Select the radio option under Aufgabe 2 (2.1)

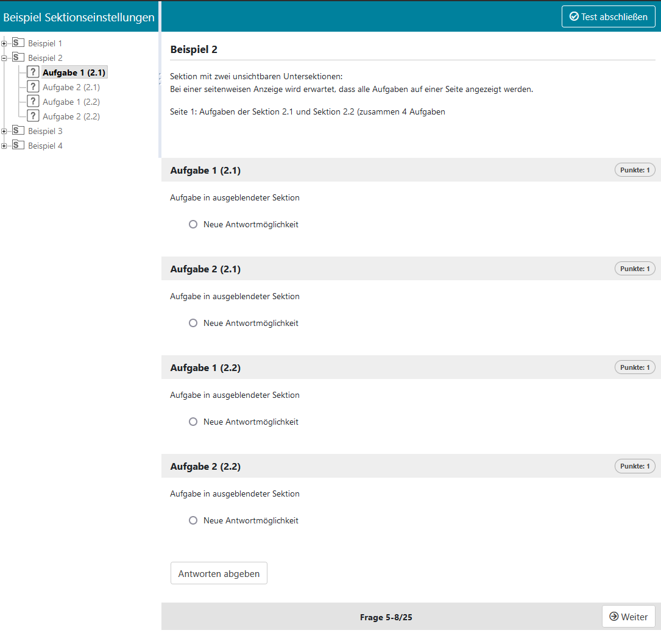(193, 323)
